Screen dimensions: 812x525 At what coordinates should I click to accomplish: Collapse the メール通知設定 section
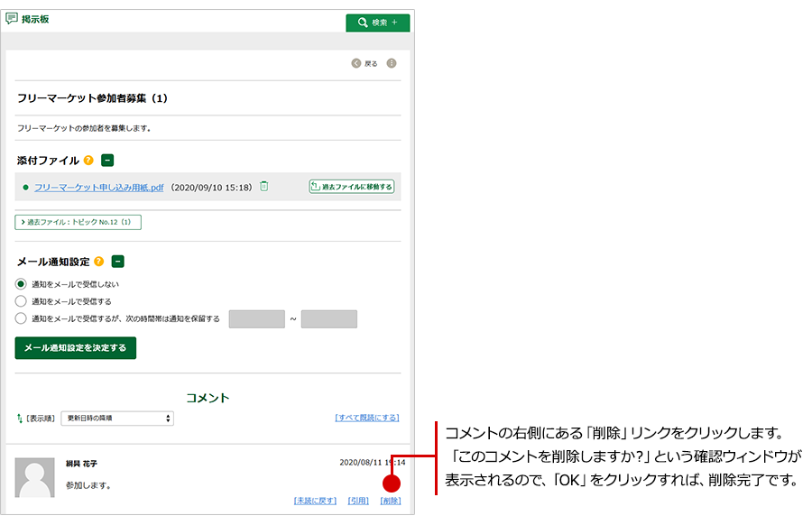(x=118, y=262)
